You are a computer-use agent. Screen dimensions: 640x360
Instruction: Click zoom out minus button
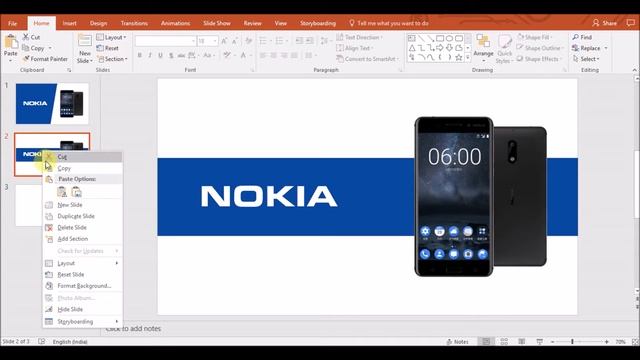point(552,342)
